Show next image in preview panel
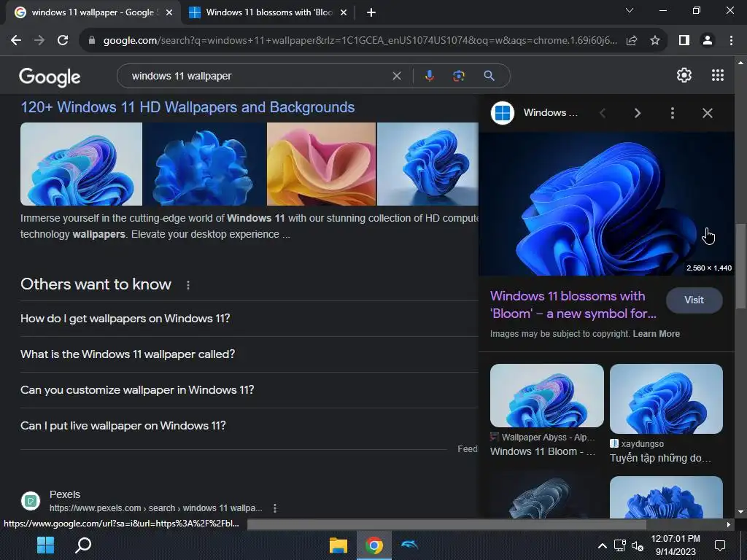Screen dimensions: 747x560 pos(638,113)
